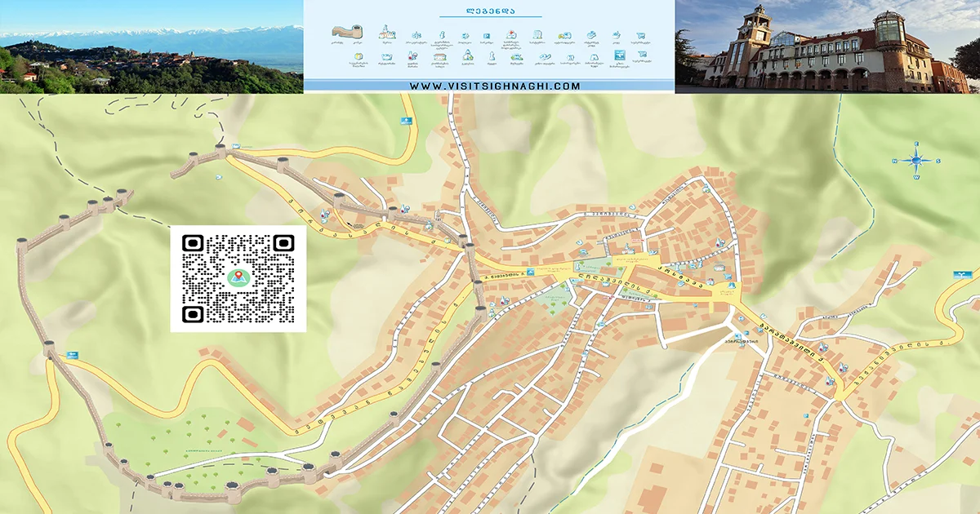This screenshot has width=980, height=514.
Task: Click the red-cross medical icon in the legend
Action: pyautogui.click(x=510, y=34)
